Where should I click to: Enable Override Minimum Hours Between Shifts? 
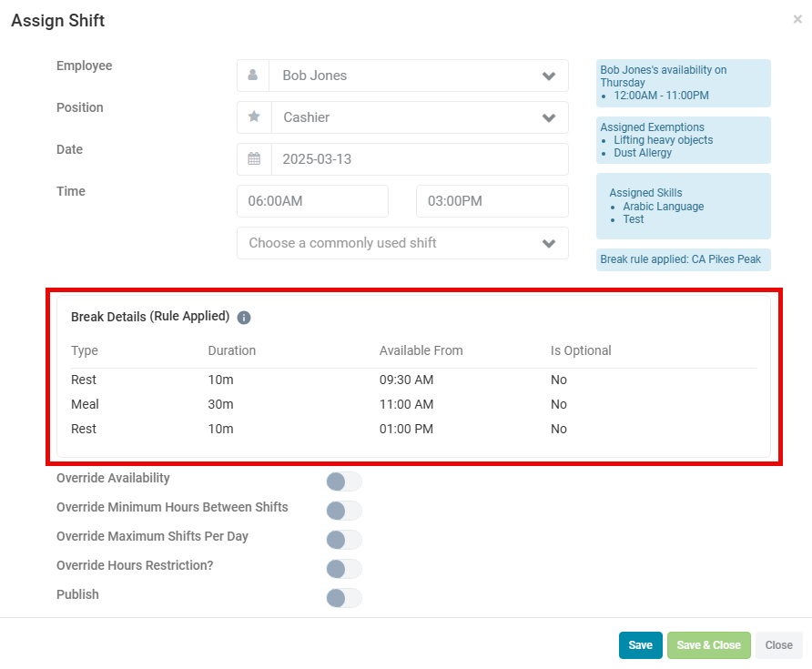343,511
